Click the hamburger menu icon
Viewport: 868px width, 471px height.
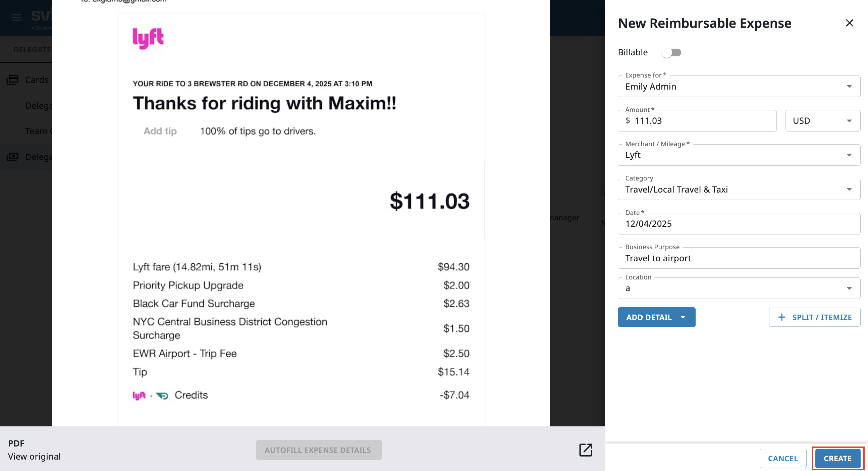[16, 17]
